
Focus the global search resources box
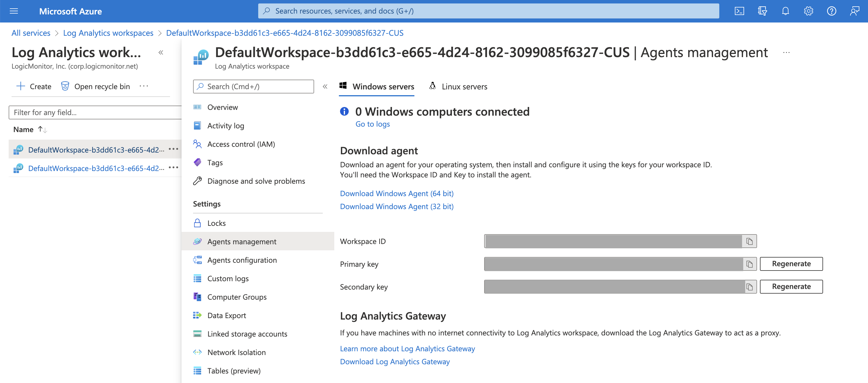pyautogui.click(x=488, y=11)
